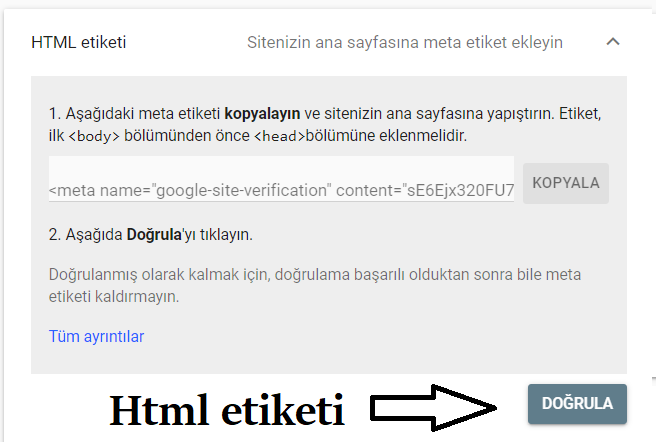Click the bold 'Doğrula' word in step 2
The height and width of the screenshot is (442, 656).
pyautogui.click(x=153, y=236)
